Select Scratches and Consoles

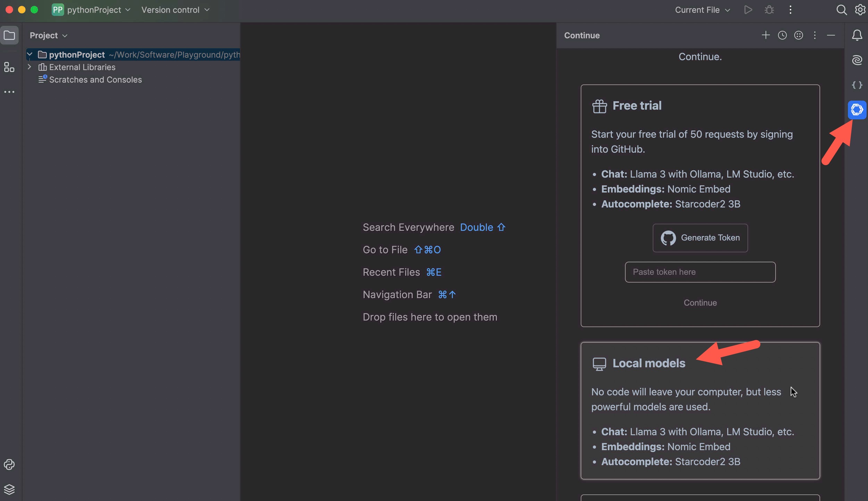(x=95, y=79)
